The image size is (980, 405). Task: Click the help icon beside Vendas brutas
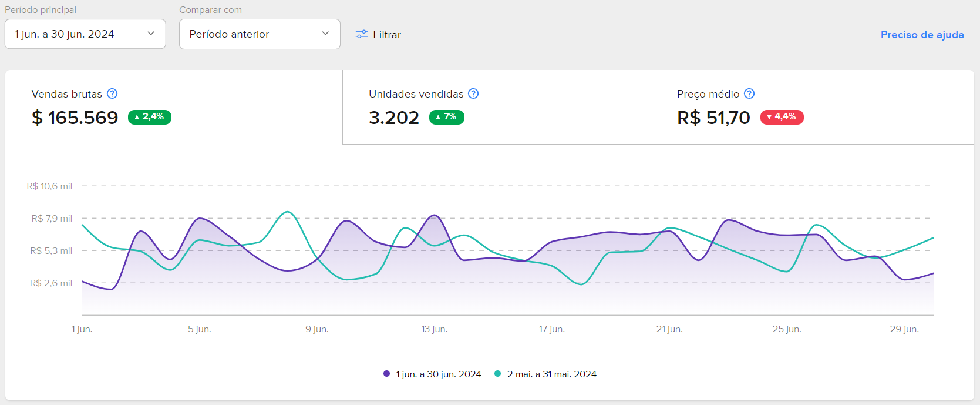click(112, 93)
